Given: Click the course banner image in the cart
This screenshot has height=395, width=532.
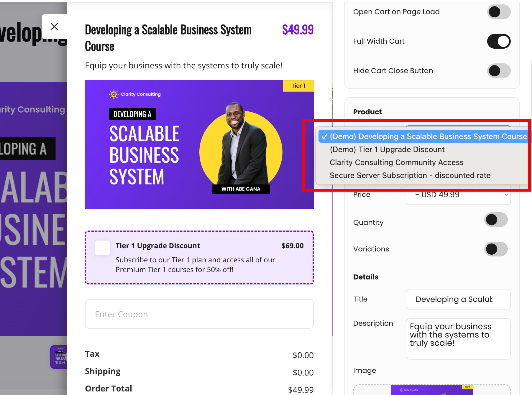Looking at the screenshot, I should pos(199,144).
